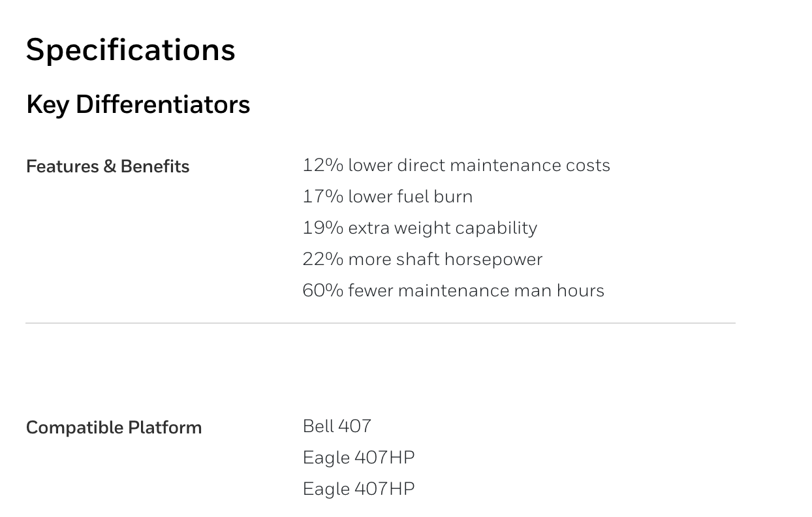Click the 60% figure
This screenshot has height=517, width=812.
coord(323,290)
